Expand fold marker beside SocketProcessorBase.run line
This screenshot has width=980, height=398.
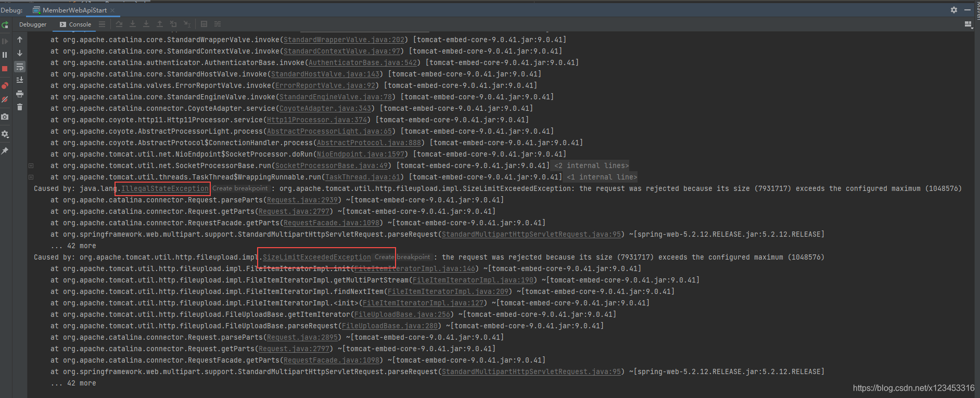click(31, 165)
